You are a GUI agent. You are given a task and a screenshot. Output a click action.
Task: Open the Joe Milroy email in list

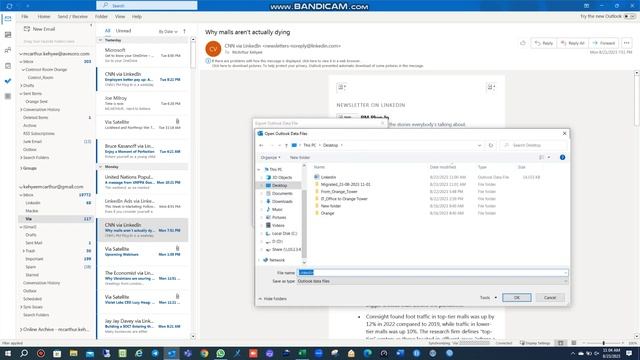[x=143, y=103]
